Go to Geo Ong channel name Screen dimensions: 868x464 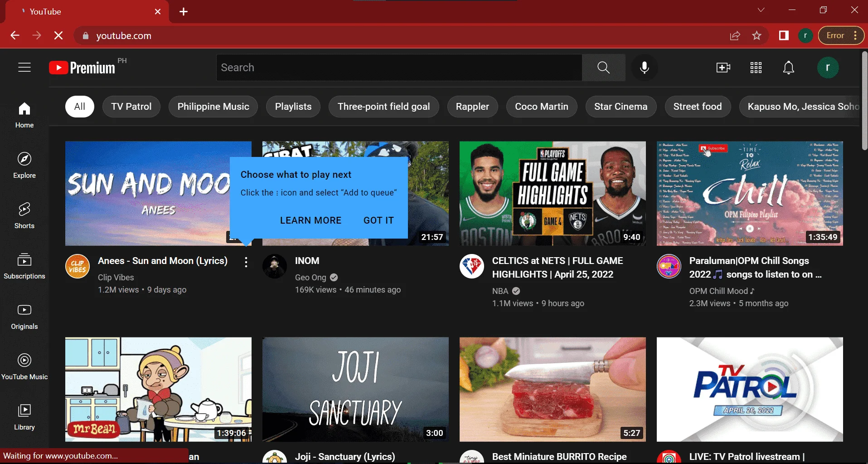coord(310,278)
